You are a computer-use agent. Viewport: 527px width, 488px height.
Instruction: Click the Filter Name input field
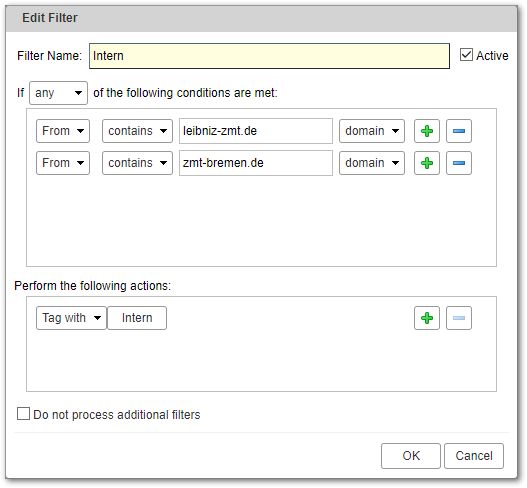(269, 56)
